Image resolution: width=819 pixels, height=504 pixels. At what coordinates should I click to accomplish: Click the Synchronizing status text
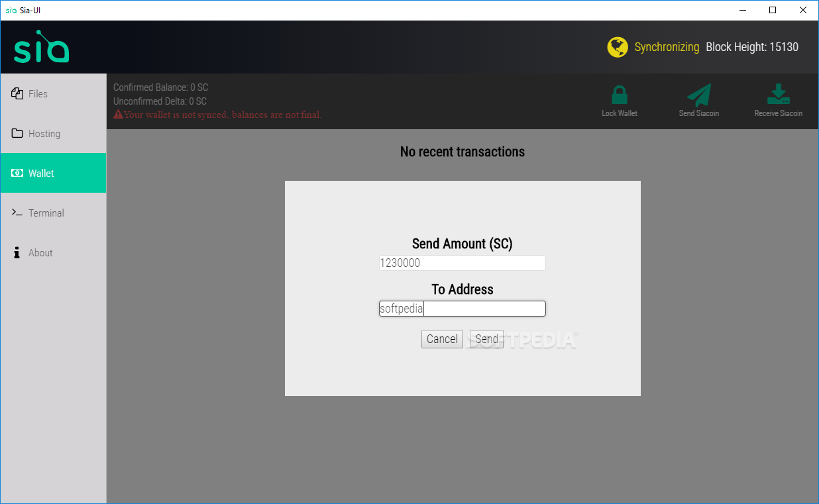tap(667, 47)
